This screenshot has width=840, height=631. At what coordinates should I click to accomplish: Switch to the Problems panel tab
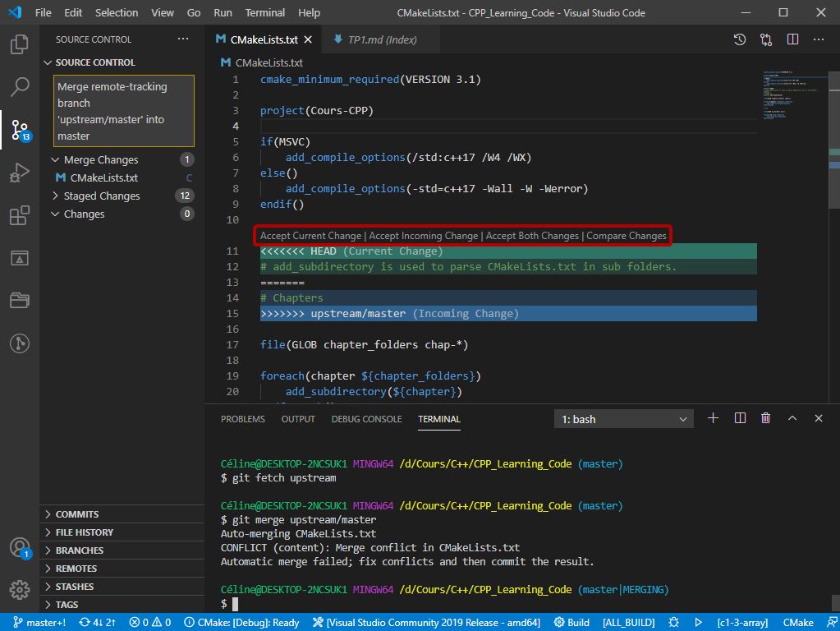coord(243,419)
